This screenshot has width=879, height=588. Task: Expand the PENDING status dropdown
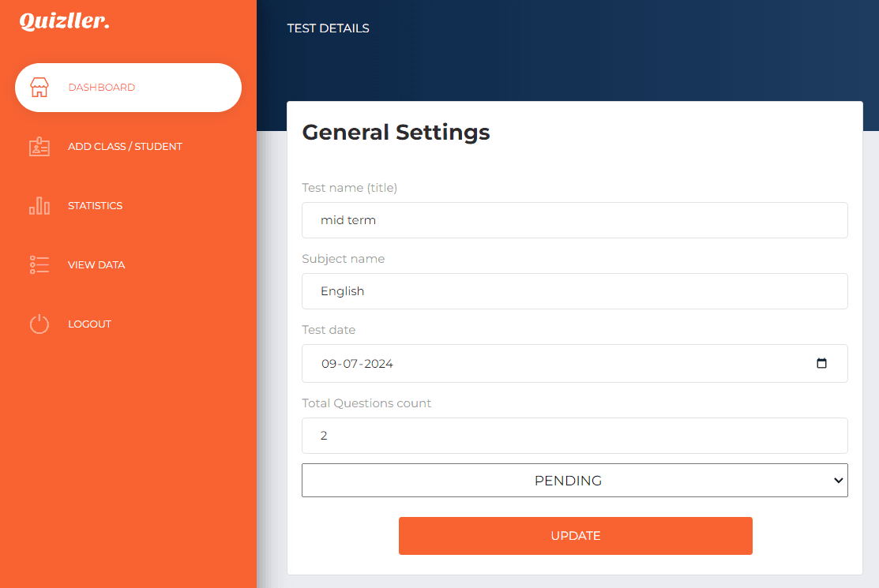[x=575, y=481]
